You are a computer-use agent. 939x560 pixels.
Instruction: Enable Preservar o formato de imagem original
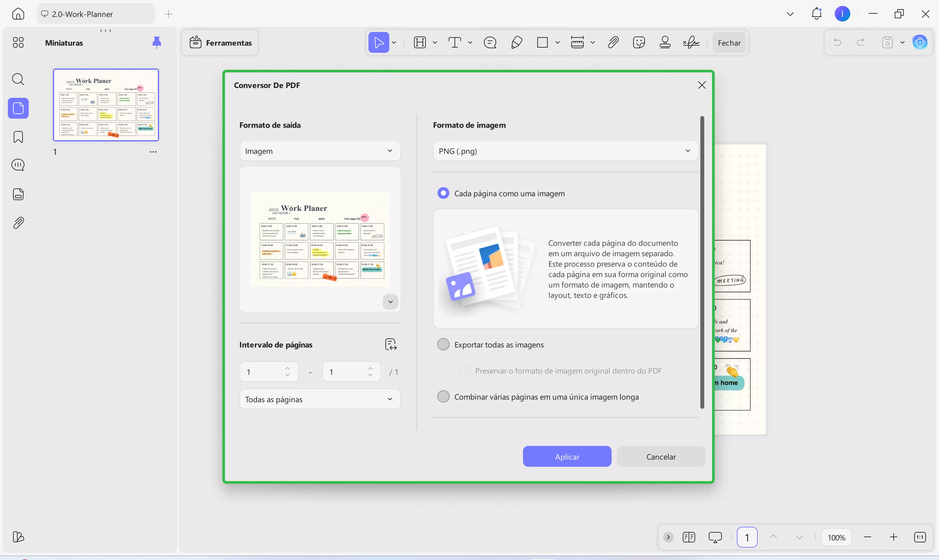(464, 371)
